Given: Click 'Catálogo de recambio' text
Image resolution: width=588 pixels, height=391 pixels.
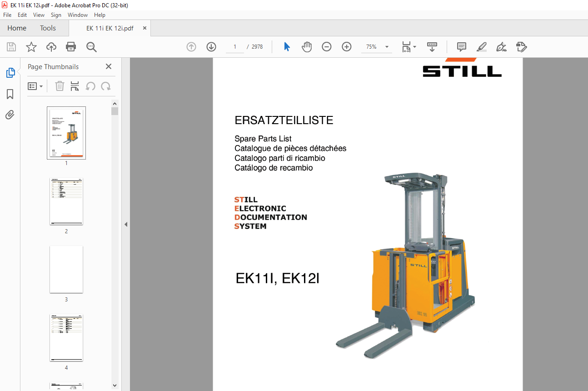Looking at the screenshot, I should click(x=274, y=167).
